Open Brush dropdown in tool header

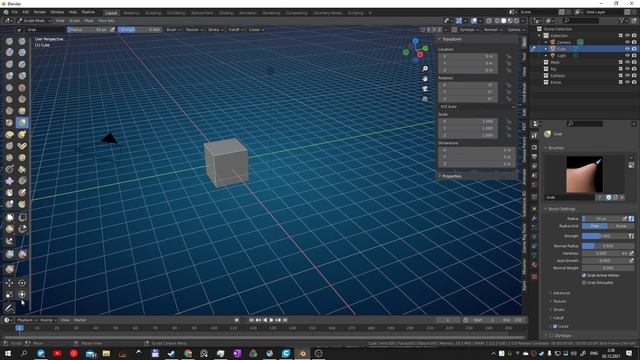(x=173, y=29)
